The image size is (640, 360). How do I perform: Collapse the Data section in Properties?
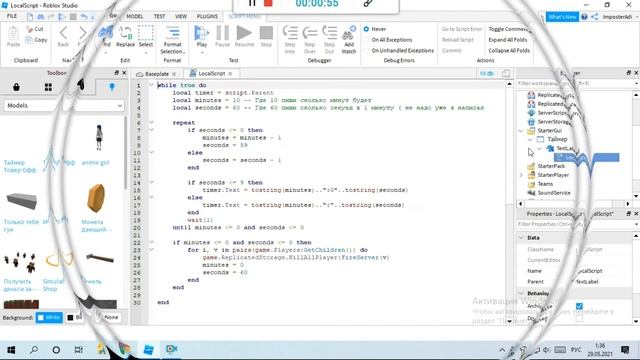521,238
